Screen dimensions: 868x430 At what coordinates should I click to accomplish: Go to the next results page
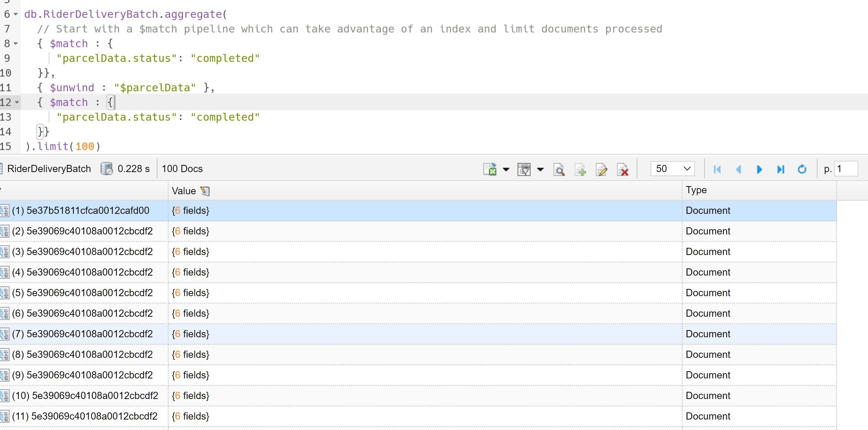click(x=759, y=169)
